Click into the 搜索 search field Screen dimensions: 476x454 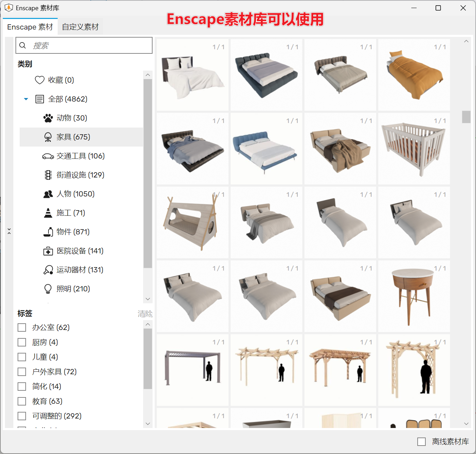(84, 45)
